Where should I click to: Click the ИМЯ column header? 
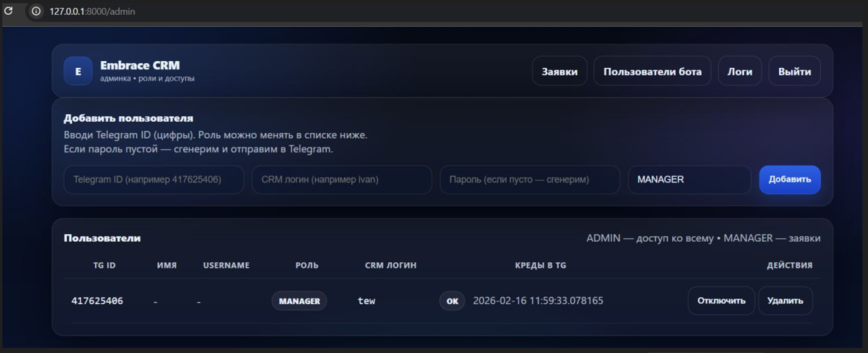click(167, 265)
